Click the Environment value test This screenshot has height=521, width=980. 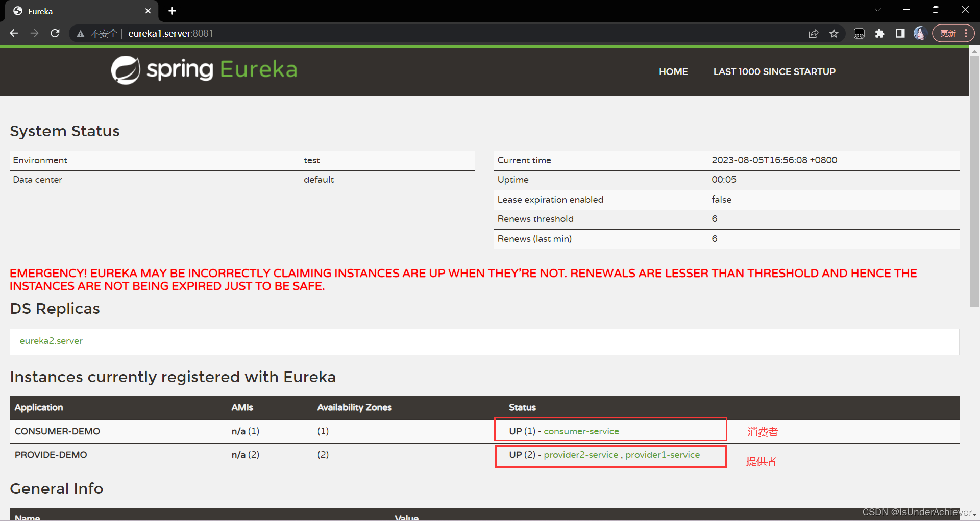click(312, 160)
